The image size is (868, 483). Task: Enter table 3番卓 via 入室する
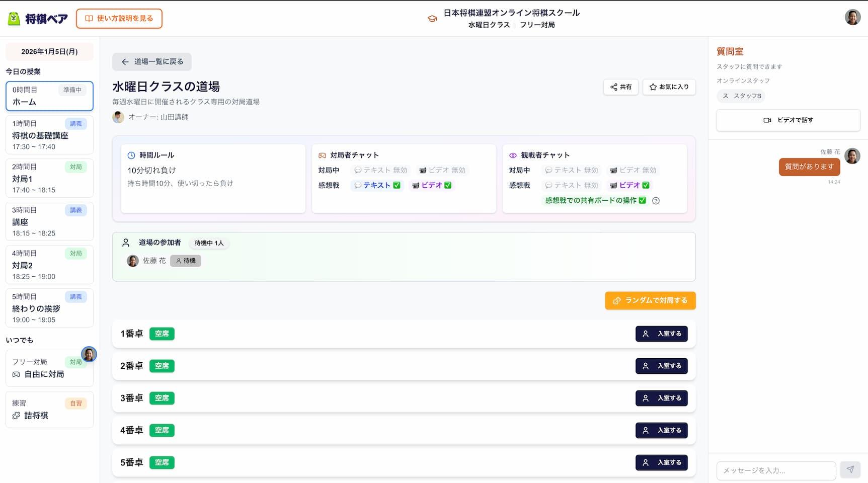point(661,398)
